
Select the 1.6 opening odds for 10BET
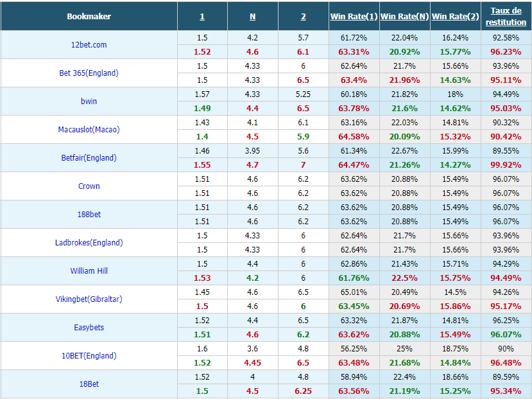[x=202, y=349]
